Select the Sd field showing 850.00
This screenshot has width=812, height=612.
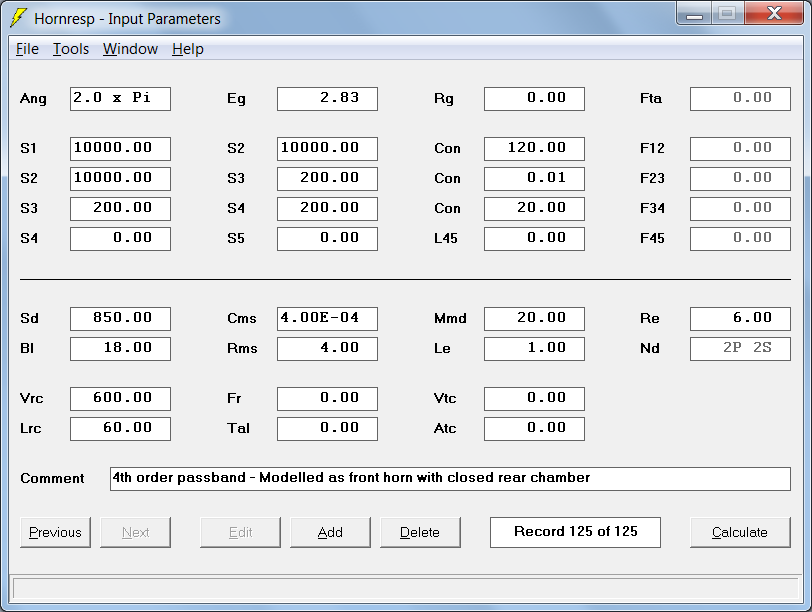point(120,318)
